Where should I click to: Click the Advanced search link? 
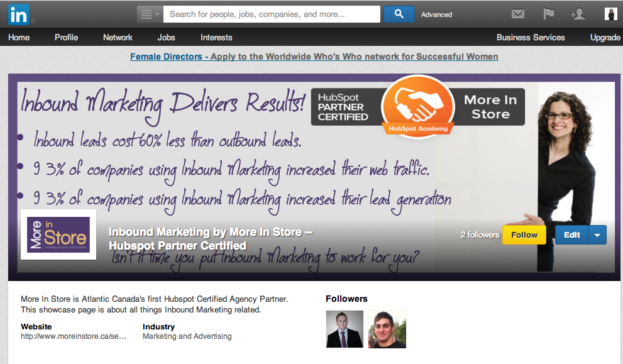436,14
